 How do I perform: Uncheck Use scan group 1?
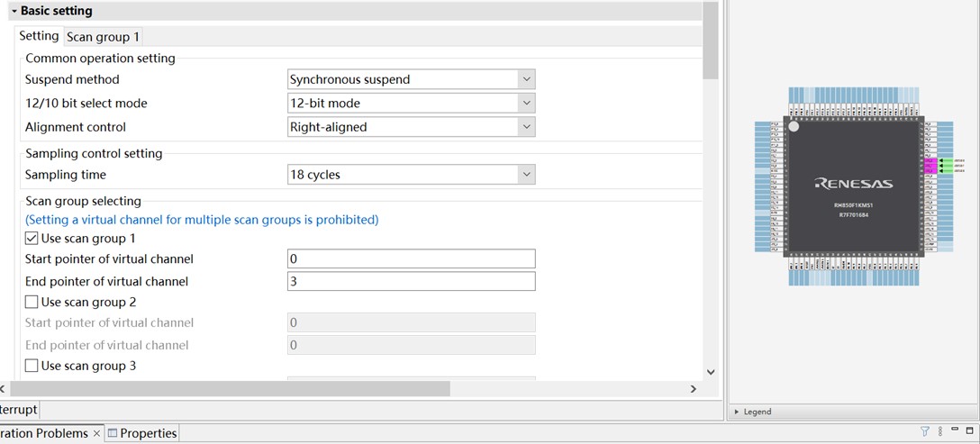(x=31, y=239)
